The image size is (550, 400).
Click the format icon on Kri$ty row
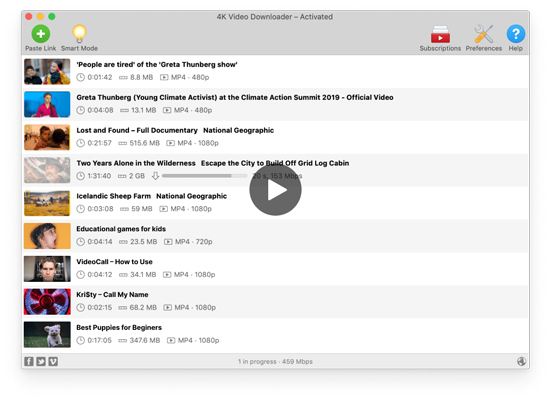coord(168,307)
